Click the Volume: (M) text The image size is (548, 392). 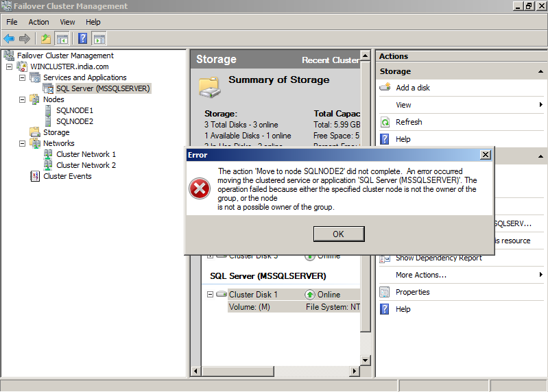click(250, 307)
